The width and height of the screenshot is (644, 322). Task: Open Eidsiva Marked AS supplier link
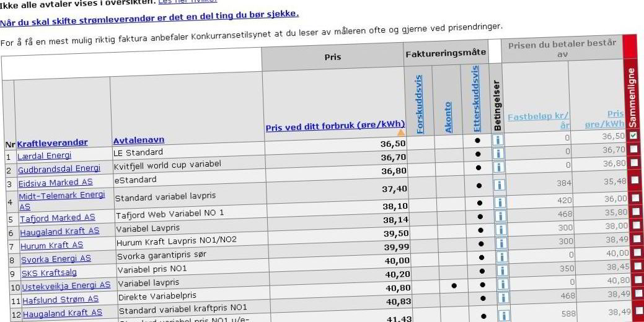point(55,183)
